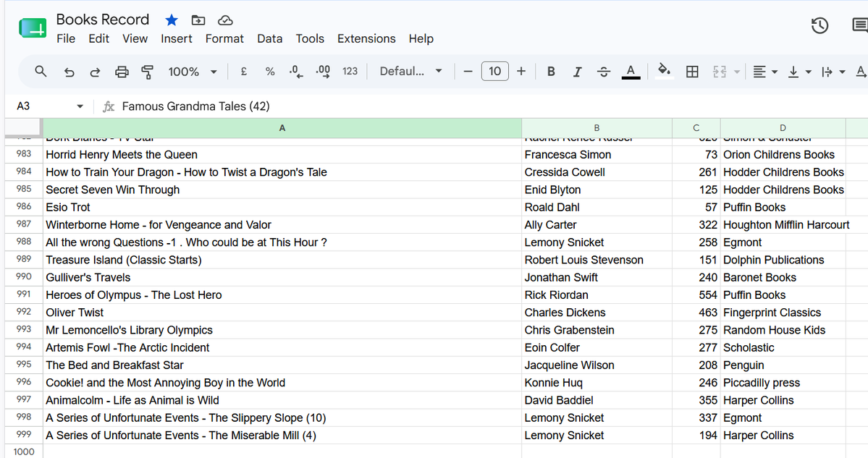Expand the Name box dropdown arrow

(80, 106)
